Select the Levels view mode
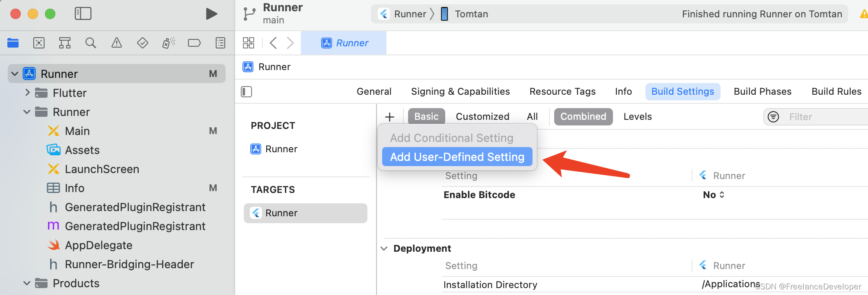 [x=637, y=117]
